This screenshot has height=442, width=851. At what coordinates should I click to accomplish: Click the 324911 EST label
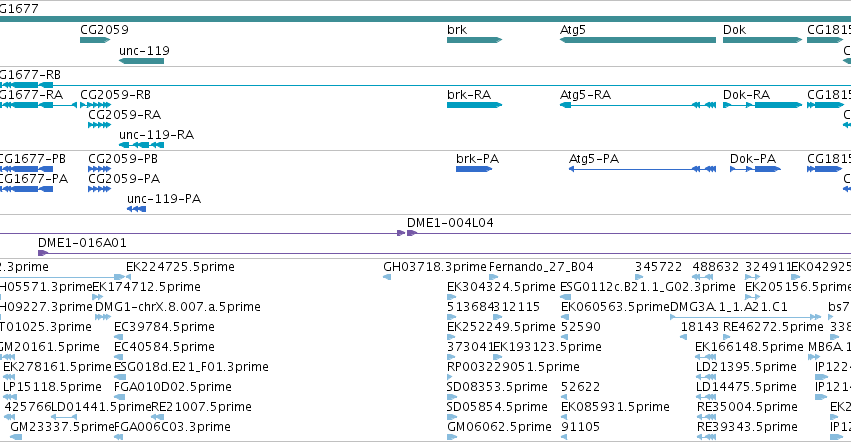click(767, 267)
